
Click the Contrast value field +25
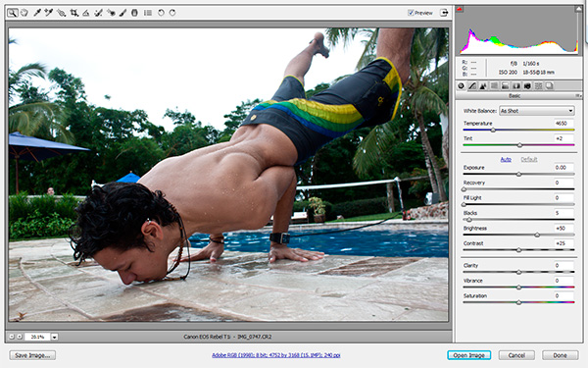[x=563, y=243]
